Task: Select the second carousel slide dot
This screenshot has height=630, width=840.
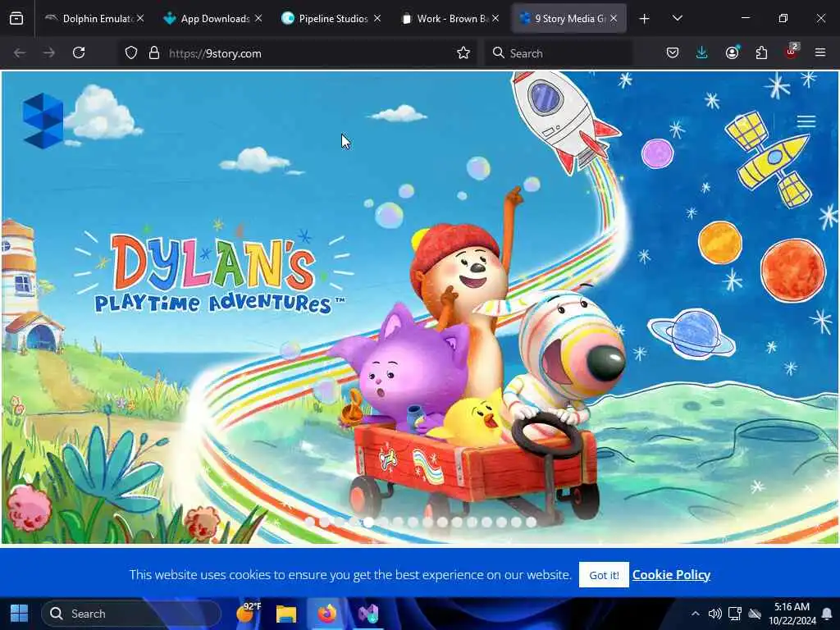Action: (x=325, y=522)
